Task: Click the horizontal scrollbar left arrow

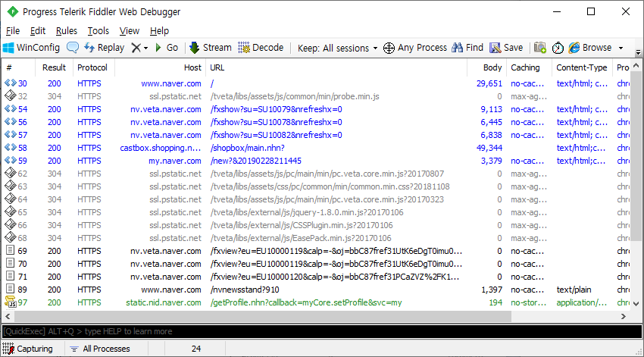Action: pyautogui.click(x=8, y=316)
